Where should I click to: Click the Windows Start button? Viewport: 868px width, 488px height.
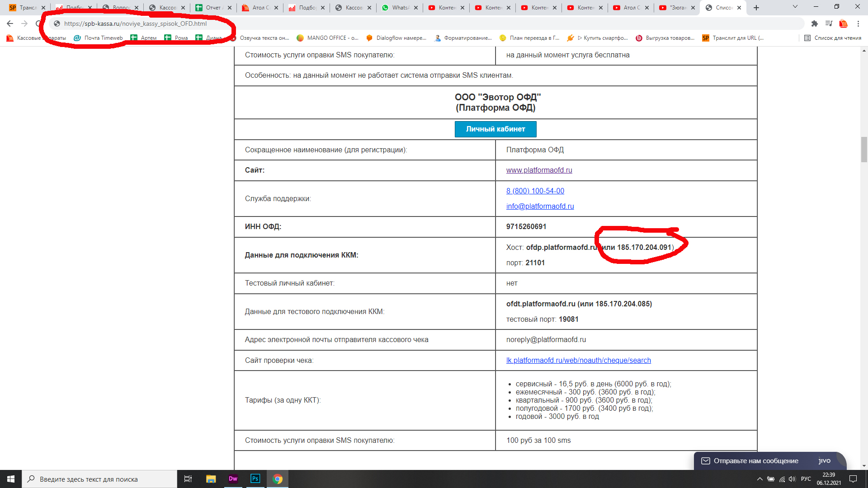click(x=11, y=479)
